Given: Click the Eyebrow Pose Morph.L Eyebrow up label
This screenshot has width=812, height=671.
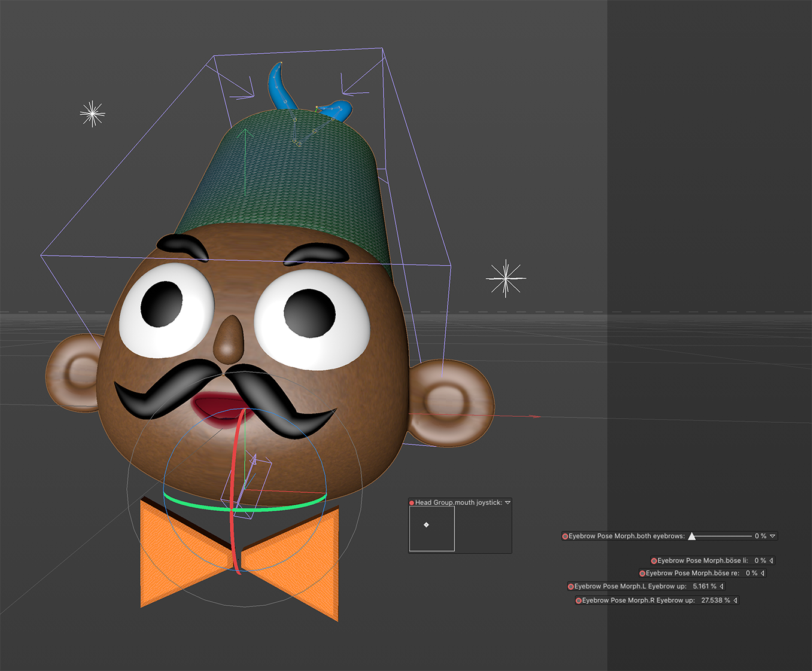Looking at the screenshot, I should pyautogui.click(x=631, y=587).
